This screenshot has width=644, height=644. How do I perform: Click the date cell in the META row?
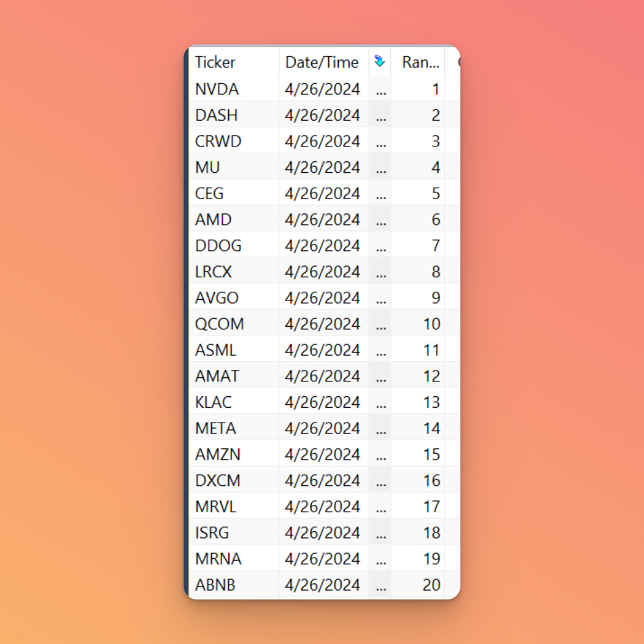(x=323, y=428)
